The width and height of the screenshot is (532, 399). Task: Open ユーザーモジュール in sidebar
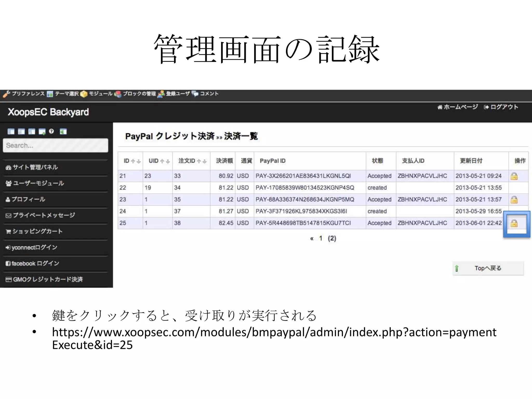[35, 183]
